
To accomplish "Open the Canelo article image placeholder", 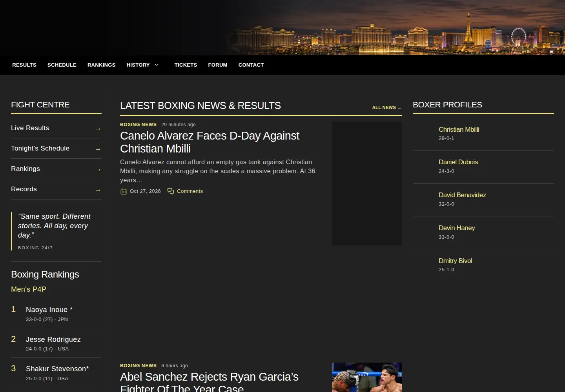I will [367, 183].
